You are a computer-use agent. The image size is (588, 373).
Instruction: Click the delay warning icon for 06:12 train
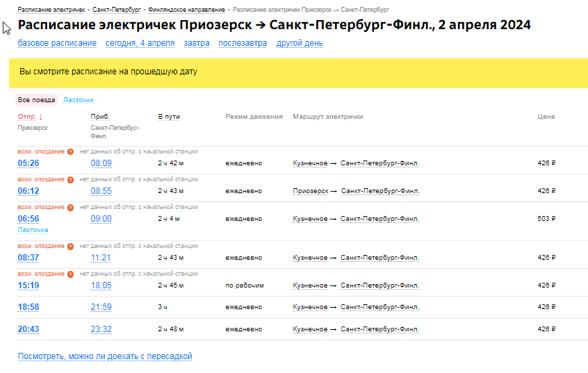click(x=70, y=179)
